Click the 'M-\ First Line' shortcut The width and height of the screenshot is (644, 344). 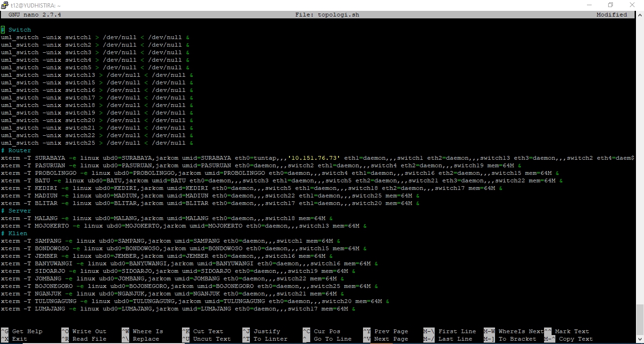450,331
